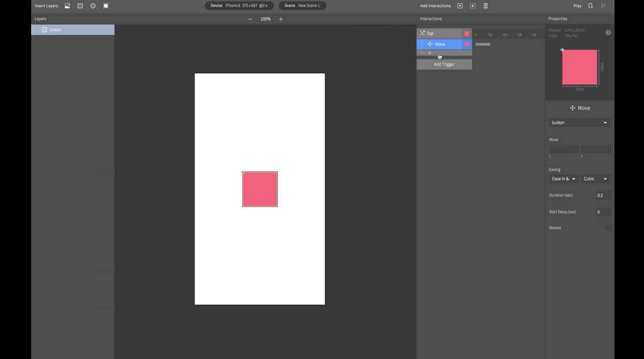Image resolution: width=644 pixels, height=359 pixels.
Task: Insert a rectangle layer
Action: pos(80,6)
